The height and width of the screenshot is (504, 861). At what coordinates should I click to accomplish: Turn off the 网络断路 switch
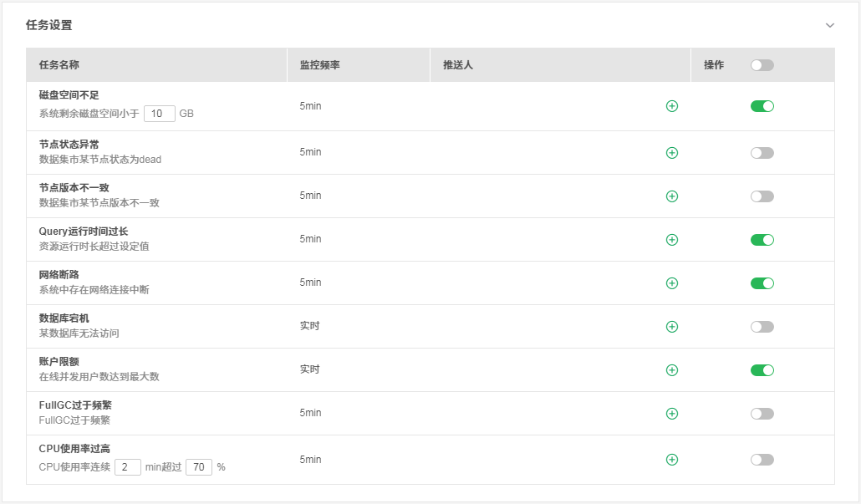[762, 283]
